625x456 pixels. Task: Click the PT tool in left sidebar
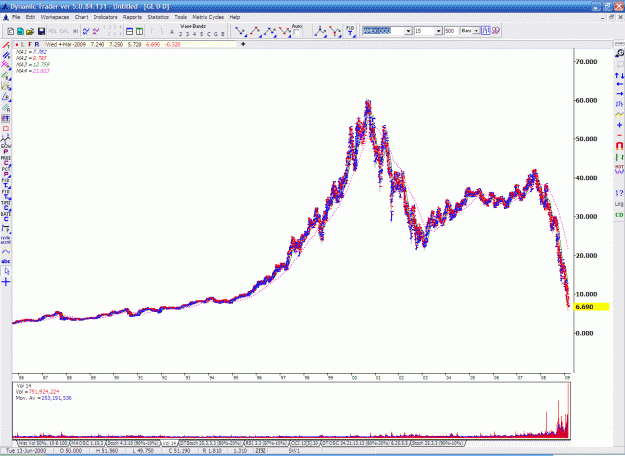[6, 118]
